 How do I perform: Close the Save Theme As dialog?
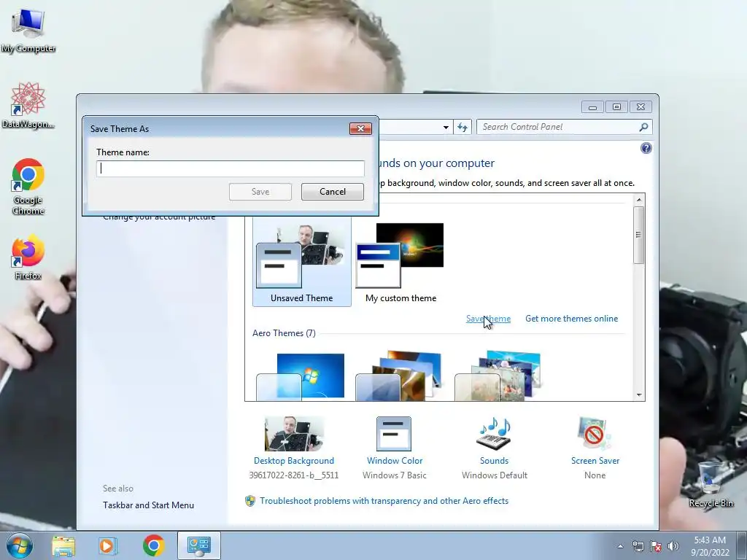tap(360, 128)
